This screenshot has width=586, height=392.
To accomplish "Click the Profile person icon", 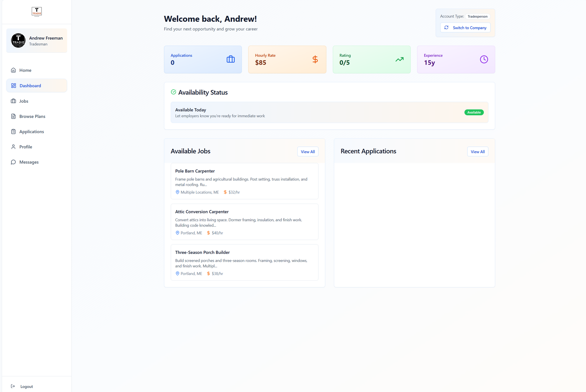I will [x=13, y=147].
